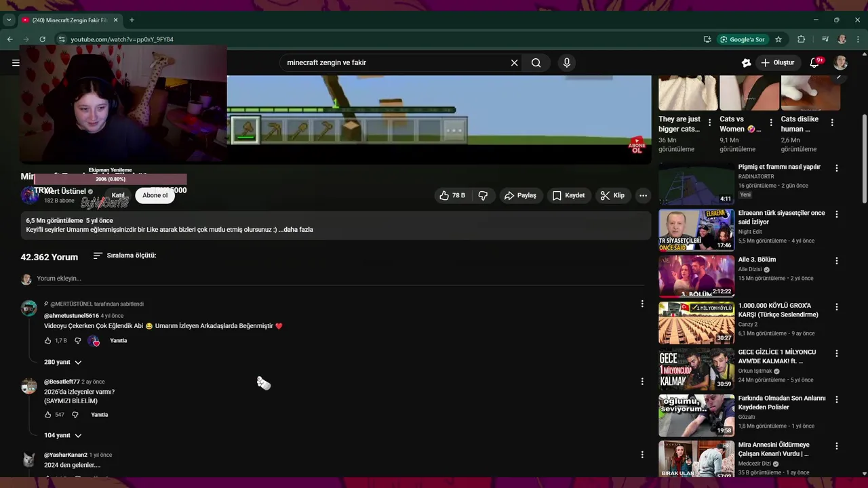Open YouTube notifications bell
The height and width of the screenshot is (488, 868).
(815, 63)
